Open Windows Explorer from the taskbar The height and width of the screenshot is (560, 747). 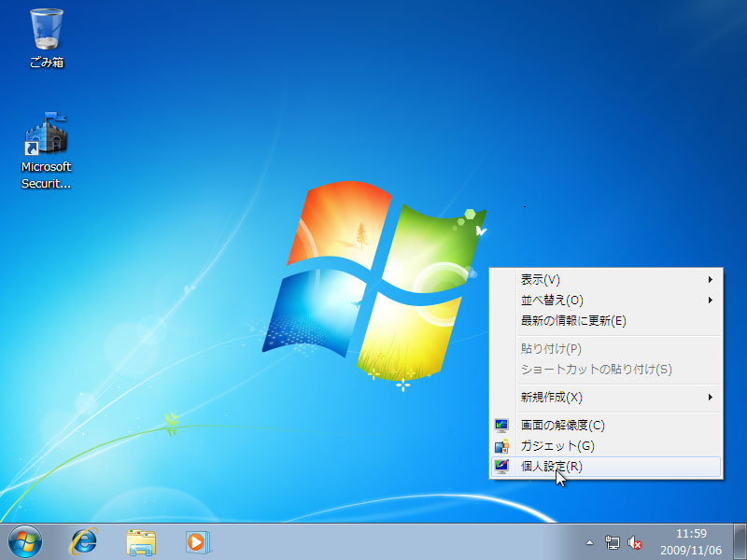141,541
